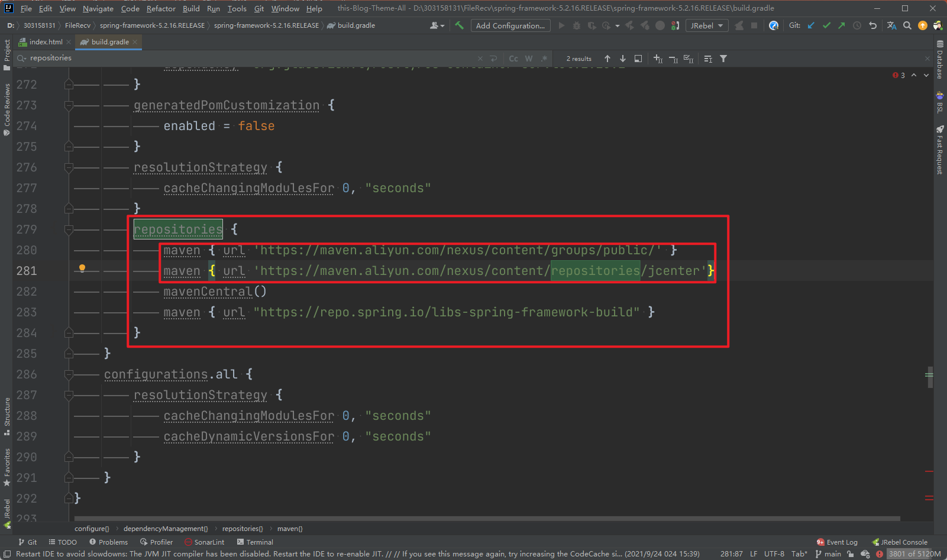Click Open in Find Window icon
Screen dimensions: 947x560
(638, 59)
